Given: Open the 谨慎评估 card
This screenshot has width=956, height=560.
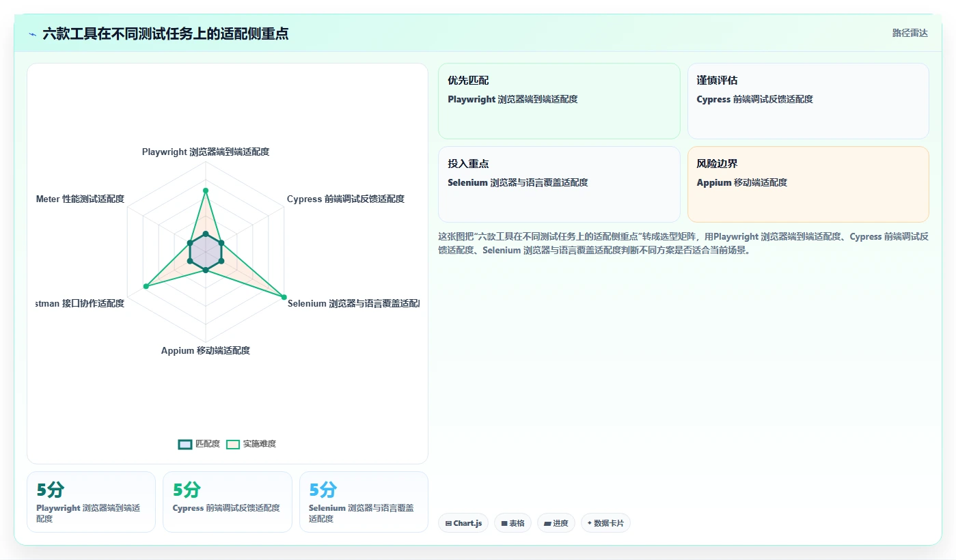Looking at the screenshot, I should (808, 101).
